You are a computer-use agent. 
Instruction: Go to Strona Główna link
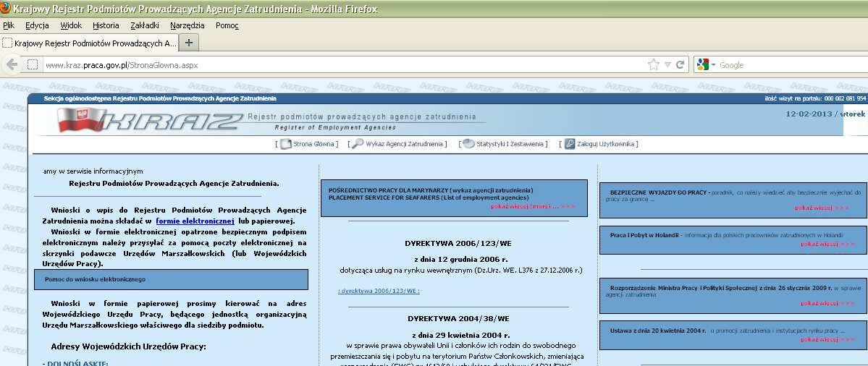pyautogui.click(x=314, y=144)
